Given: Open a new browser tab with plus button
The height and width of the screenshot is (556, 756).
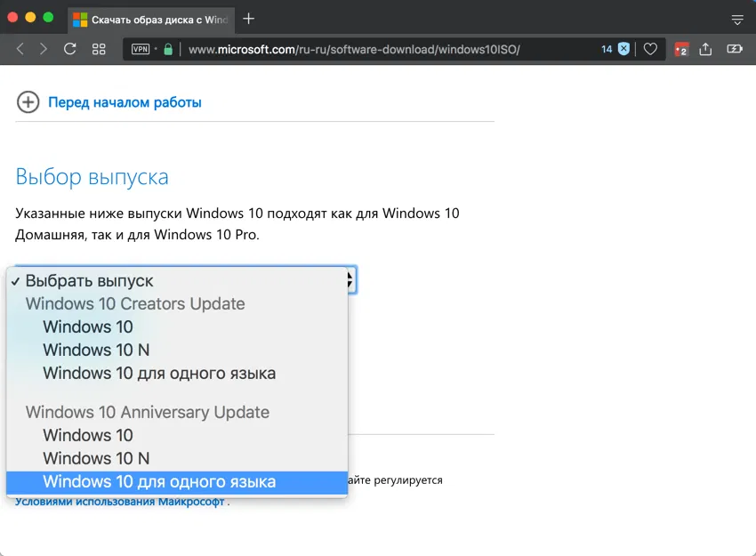Looking at the screenshot, I should click(247, 18).
